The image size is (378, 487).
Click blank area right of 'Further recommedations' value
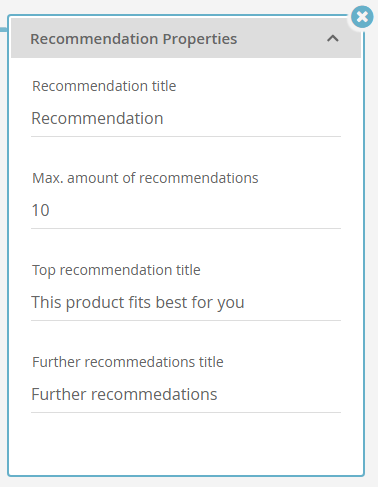coord(279,395)
